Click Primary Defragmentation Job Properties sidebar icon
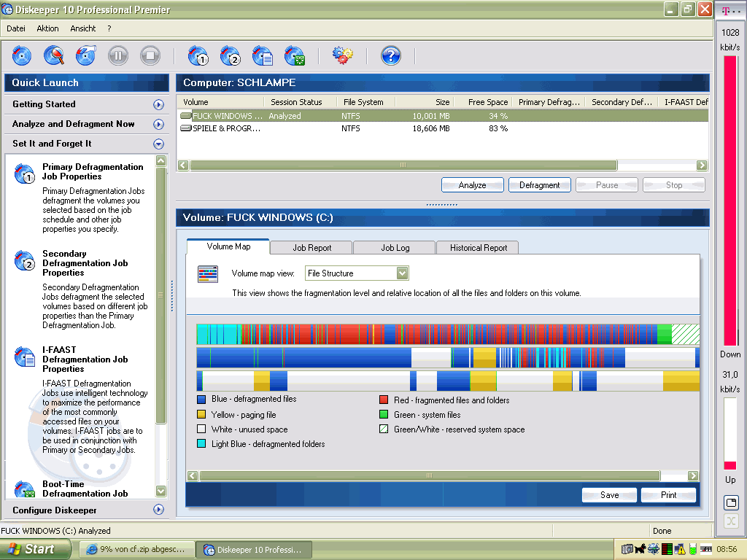This screenshot has height=560, width=747. click(24, 174)
